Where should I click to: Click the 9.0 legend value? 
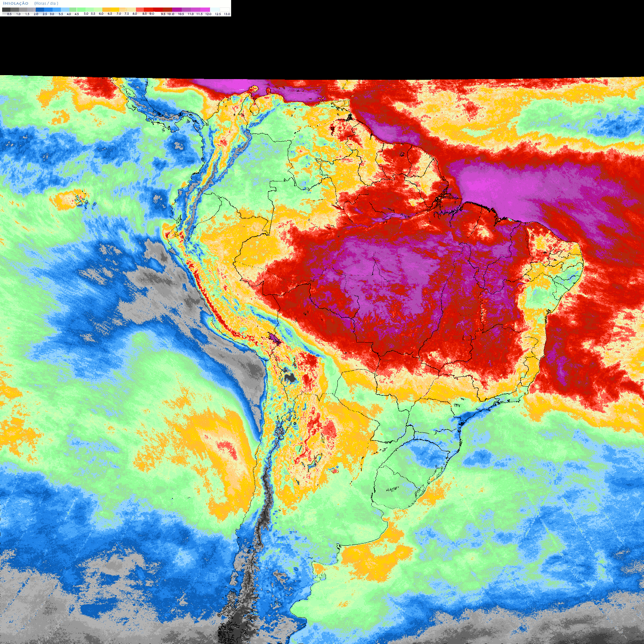(x=152, y=14)
